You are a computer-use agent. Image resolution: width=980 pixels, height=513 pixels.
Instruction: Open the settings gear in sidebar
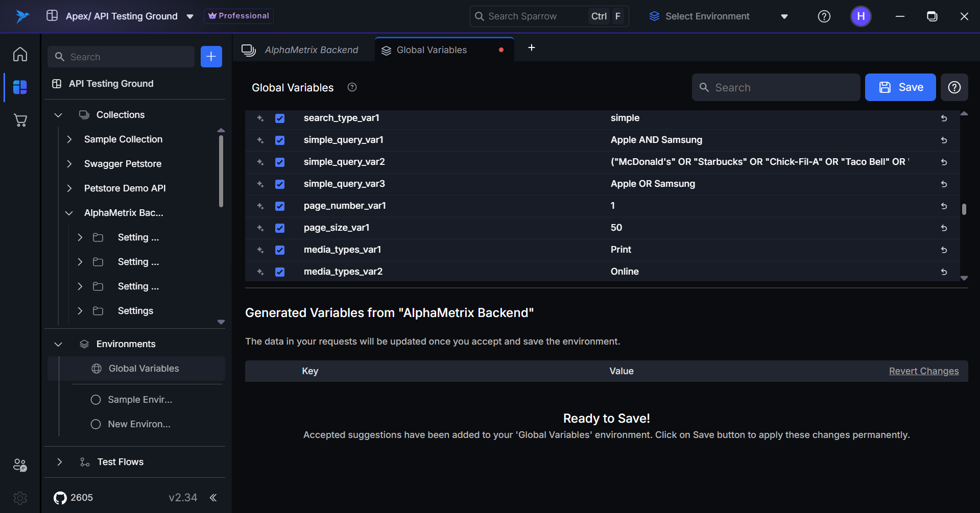point(20,498)
